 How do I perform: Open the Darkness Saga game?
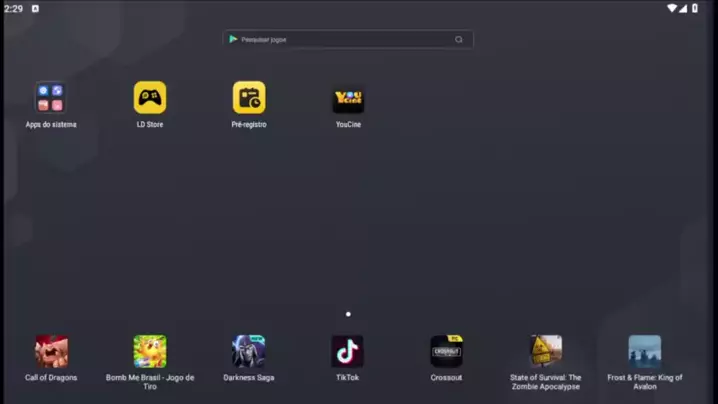tap(249, 352)
